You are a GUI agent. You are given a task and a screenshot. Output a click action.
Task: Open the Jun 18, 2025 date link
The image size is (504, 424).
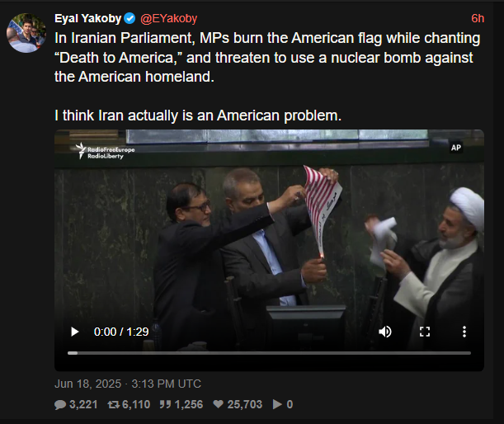[x=128, y=384]
